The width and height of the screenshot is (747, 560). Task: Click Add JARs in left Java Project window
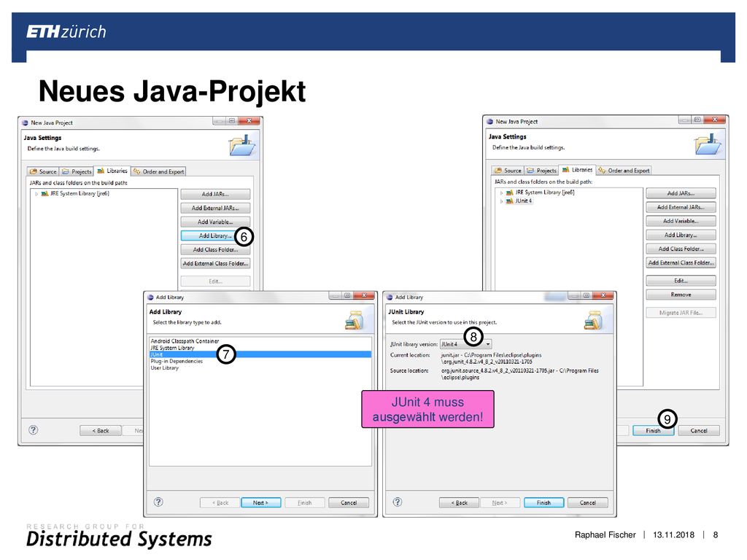tap(215, 194)
